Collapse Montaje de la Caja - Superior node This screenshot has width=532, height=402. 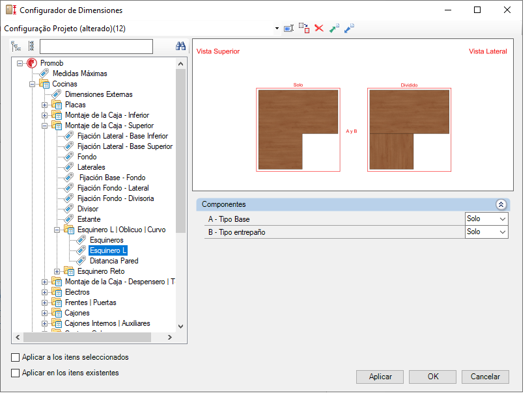[x=44, y=126]
